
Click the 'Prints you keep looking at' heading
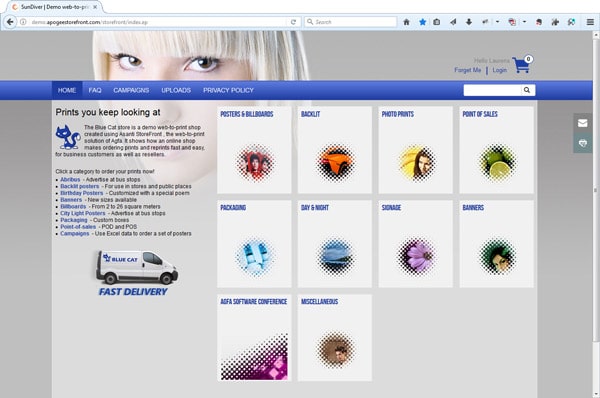pyautogui.click(x=108, y=112)
